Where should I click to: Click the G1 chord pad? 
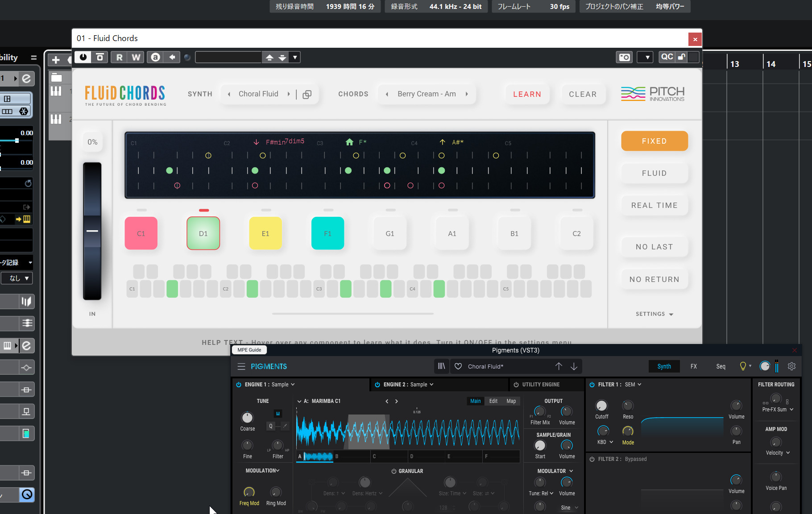point(390,233)
